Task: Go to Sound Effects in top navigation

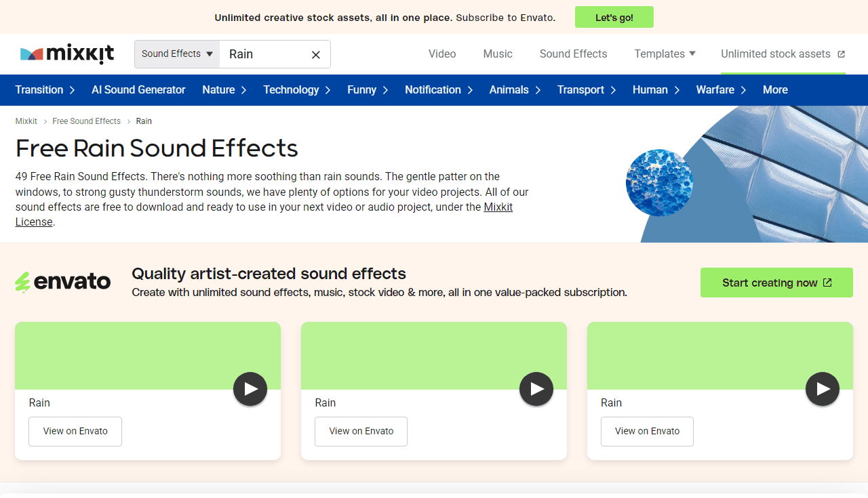Action: pos(574,54)
